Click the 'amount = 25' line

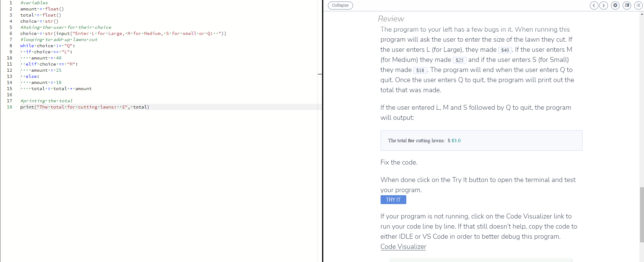(46, 70)
